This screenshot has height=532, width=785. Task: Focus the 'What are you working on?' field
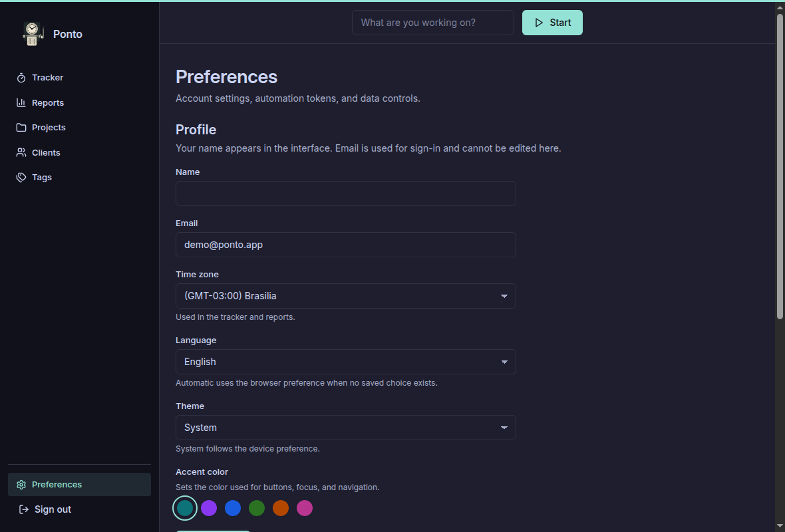coord(432,23)
